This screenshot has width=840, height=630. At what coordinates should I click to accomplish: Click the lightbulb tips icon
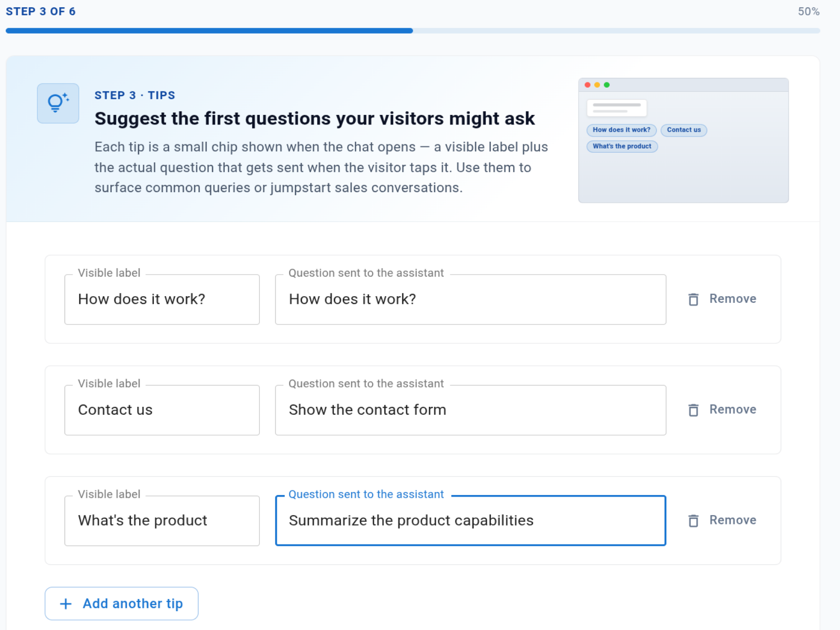tap(58, 103)
